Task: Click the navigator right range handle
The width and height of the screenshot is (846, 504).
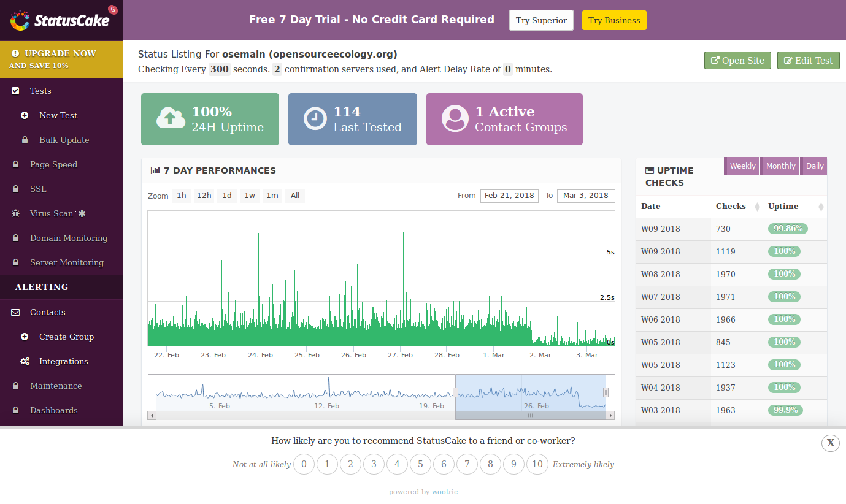Action: coord(606,392)
